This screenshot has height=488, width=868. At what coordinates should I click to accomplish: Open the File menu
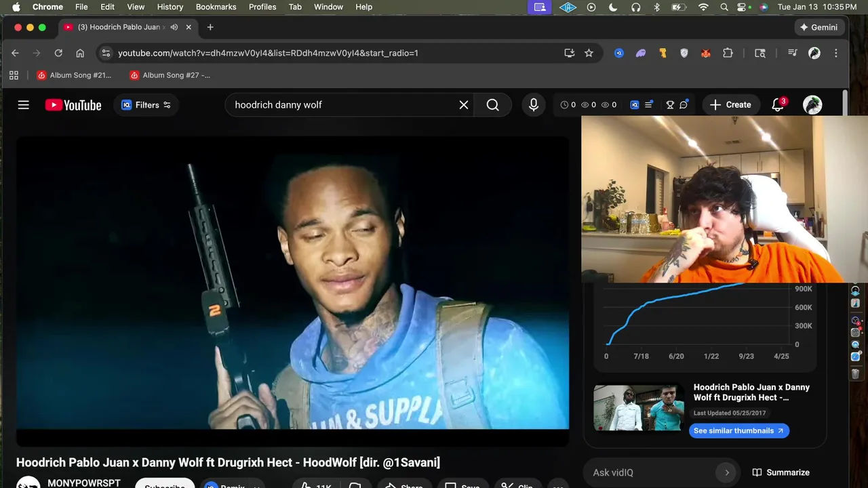point(81,7)
